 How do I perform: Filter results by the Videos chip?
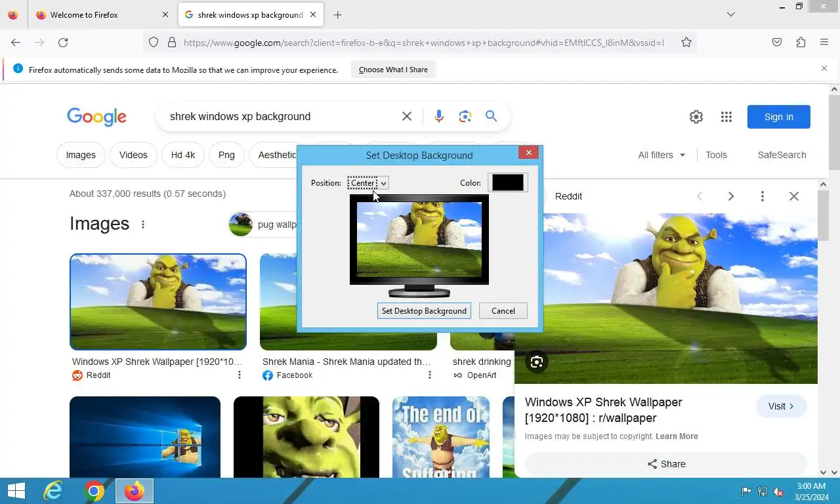[133, 155]
